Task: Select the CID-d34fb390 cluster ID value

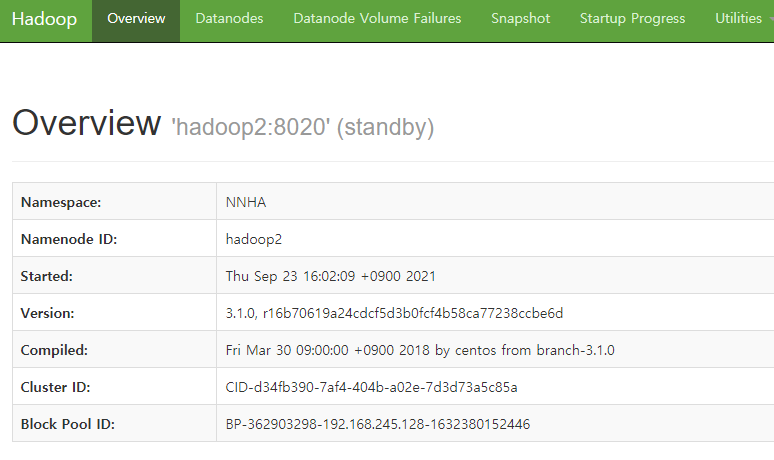Action: point(372,387)
